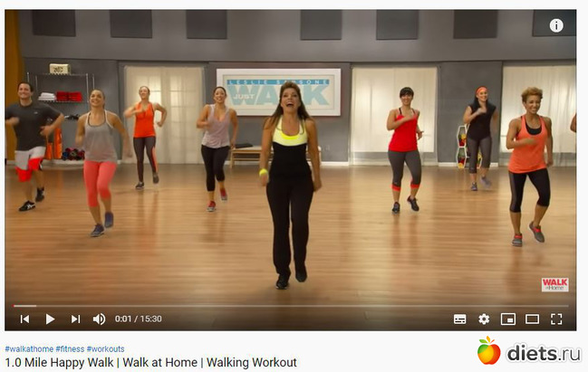Click the video frame on the instructor

point(291,180)
